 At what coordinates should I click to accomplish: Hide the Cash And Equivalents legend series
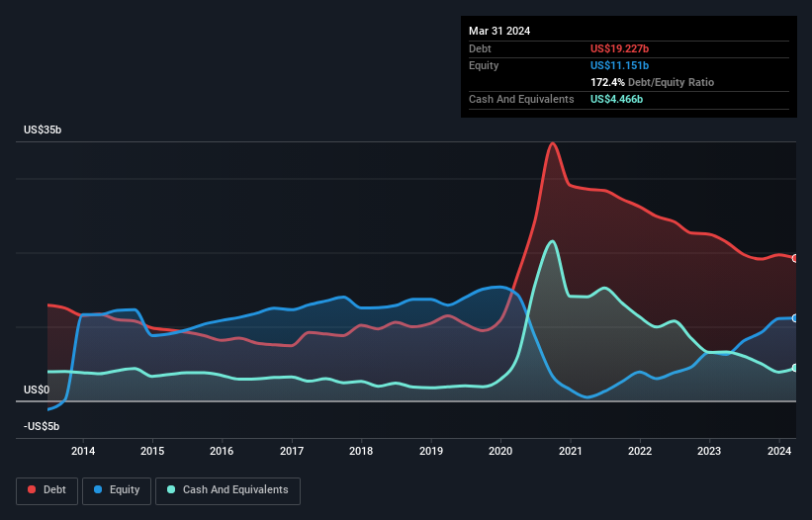(x=227, y=490)
